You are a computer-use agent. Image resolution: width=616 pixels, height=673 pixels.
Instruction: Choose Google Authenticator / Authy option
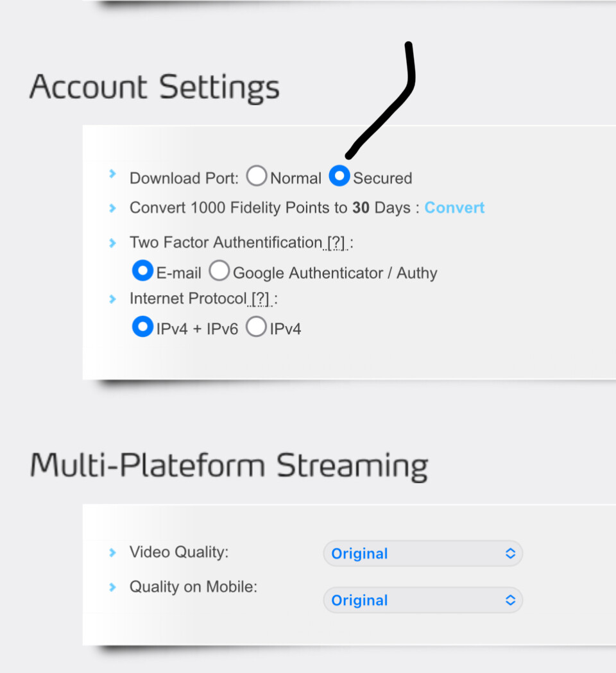219,271
